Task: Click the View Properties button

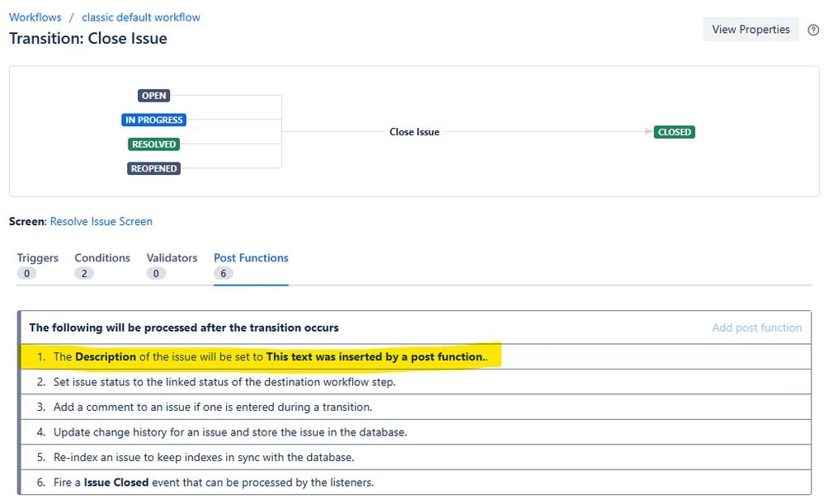Action: pos(751,30)
